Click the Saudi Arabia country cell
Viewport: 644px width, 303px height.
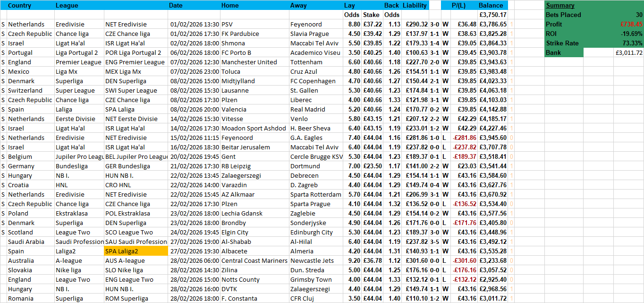[26, 242]
